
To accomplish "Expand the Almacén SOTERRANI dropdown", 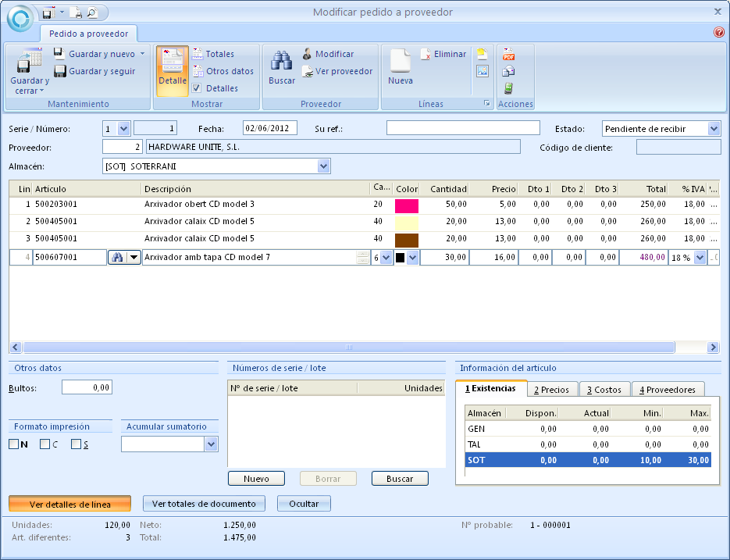I will pos(324,166).
